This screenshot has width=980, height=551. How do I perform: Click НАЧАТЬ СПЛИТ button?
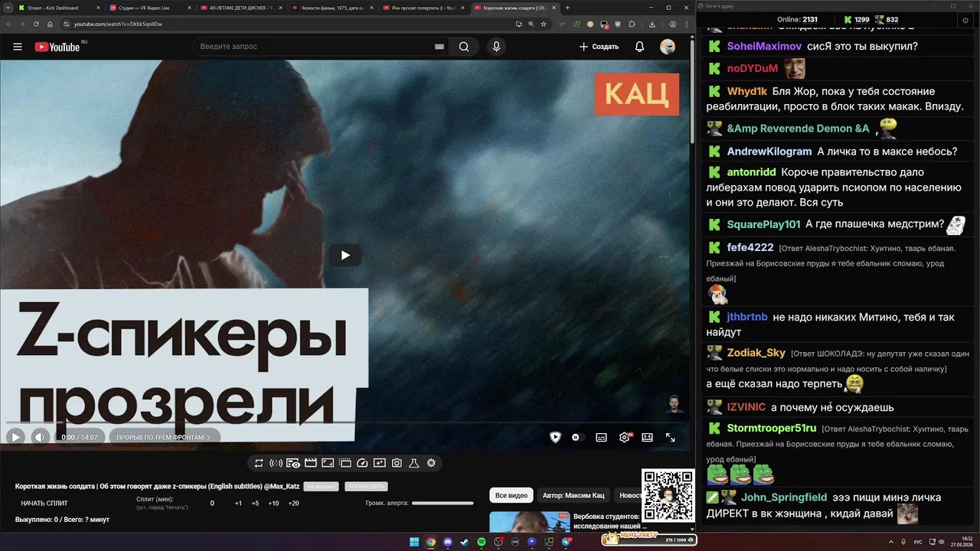(44, 503)
